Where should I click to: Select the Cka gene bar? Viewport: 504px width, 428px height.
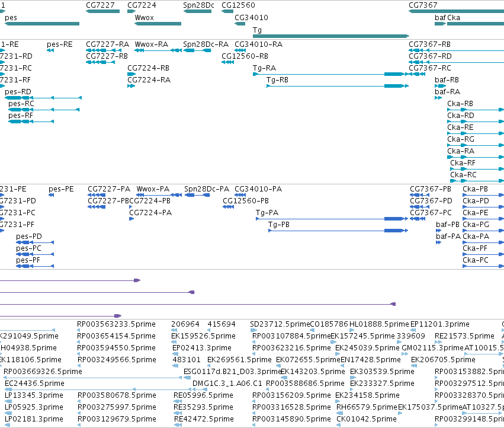(x=476, y=24)
